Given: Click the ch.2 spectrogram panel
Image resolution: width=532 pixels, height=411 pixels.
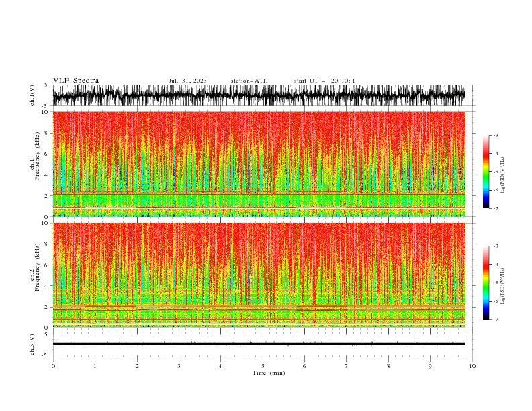Looking at the screenshot, I should [x=259, y=275].
